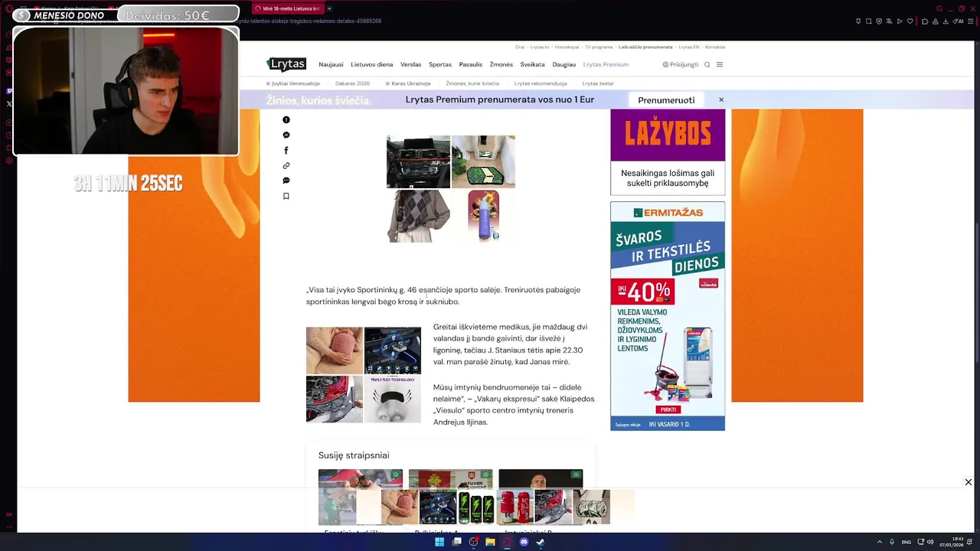This screenshot has width=980, height=551.
Task: Open a new browser tab with plus
Action: 329,8
